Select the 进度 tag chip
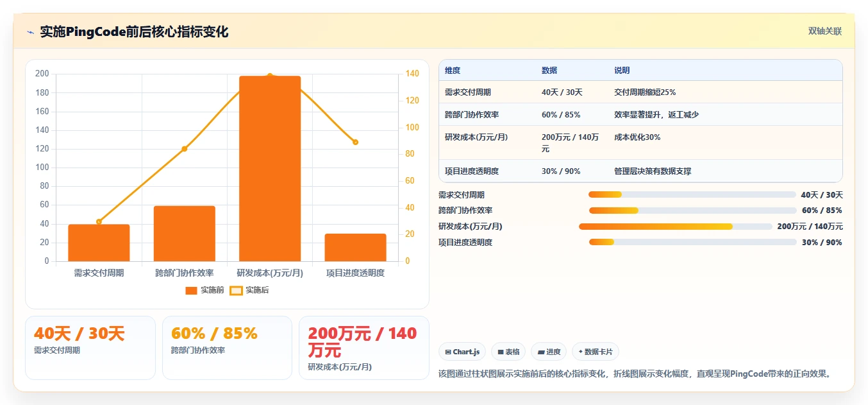The height and width of the screenshot is (405, 868). click(549, 352)
